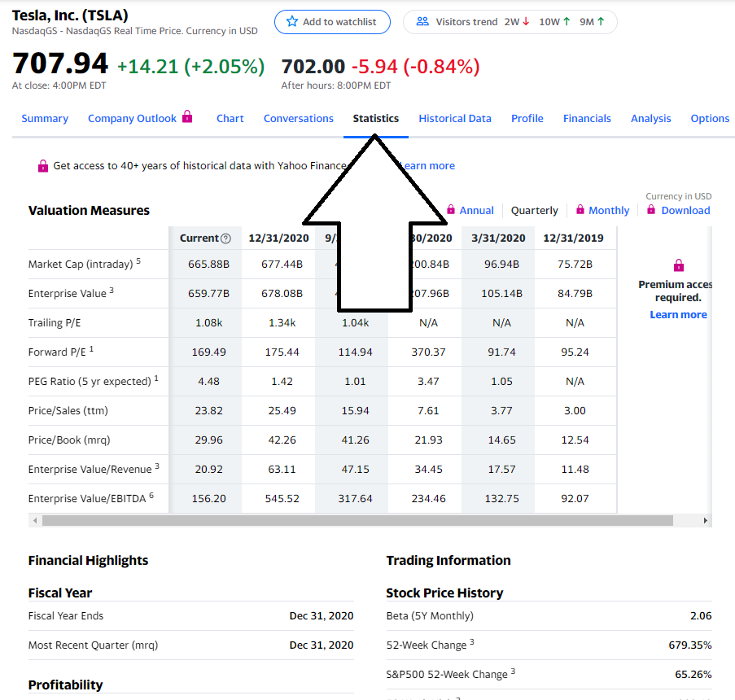Click Learn more in historical data banner

[x=428, y=165]
